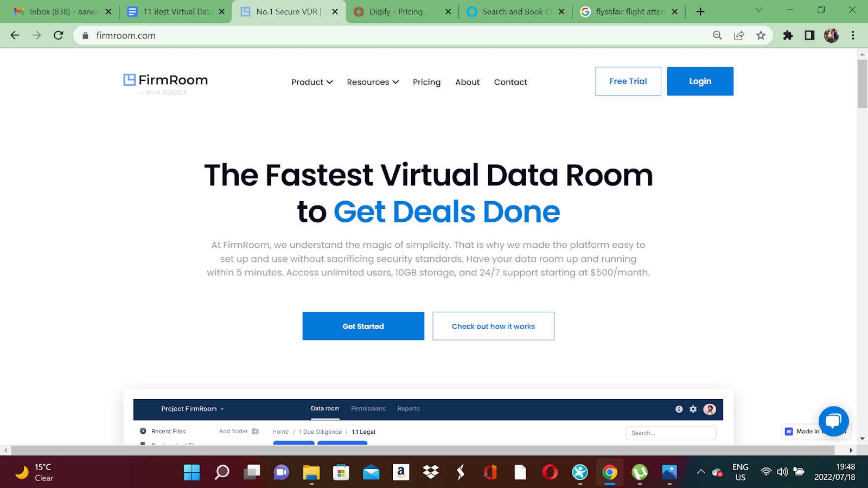Open the Chrome three-dot menu
Screen dimensions: 868x488
[853, 35]
